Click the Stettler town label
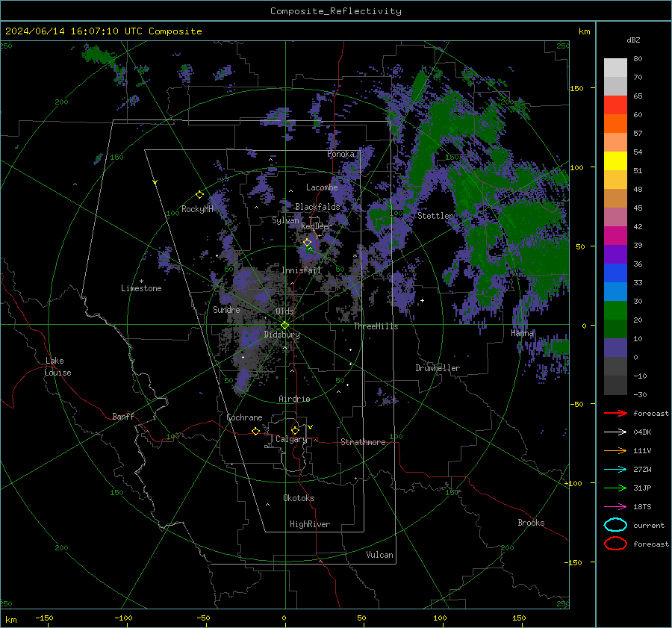This screenshot has height=628, width=672. (x=435, y=216)
